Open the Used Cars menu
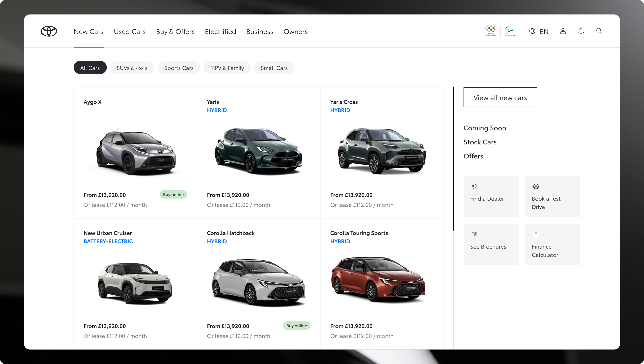Screen dimensions: 644x364 (x=130, y=31)
